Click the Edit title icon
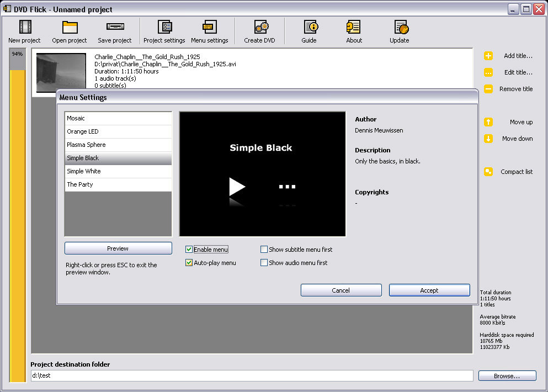This screenshot has width=548, height=392. tap(488, 72)
